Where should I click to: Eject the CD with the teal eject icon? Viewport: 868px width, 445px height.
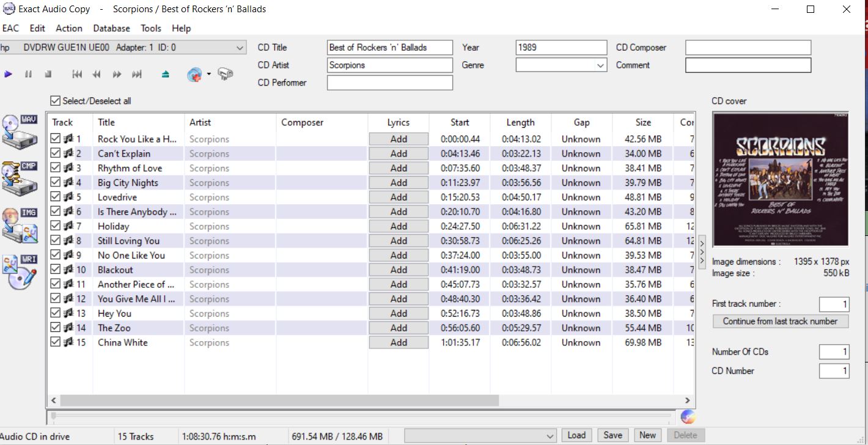(166, 75)
